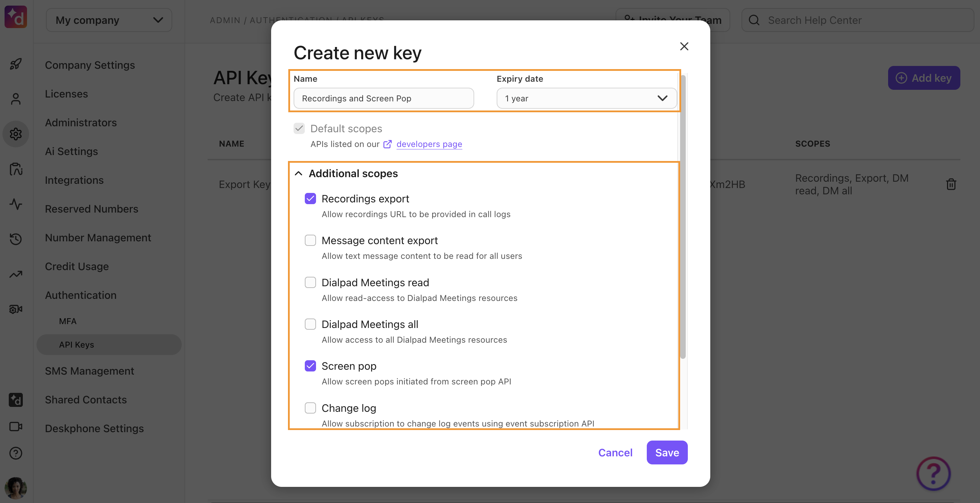Open the MFA submenu item

tap(68, 321)
